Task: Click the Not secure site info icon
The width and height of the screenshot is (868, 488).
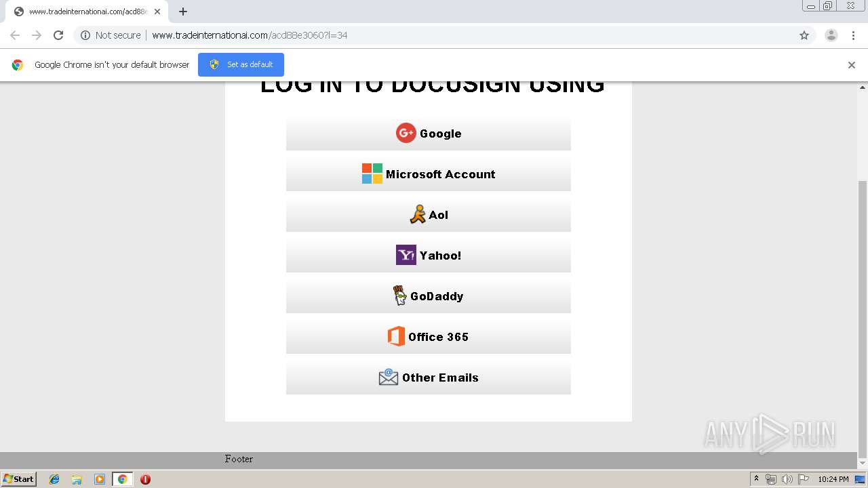Action: pyautogui.click(x=85, y=35)
